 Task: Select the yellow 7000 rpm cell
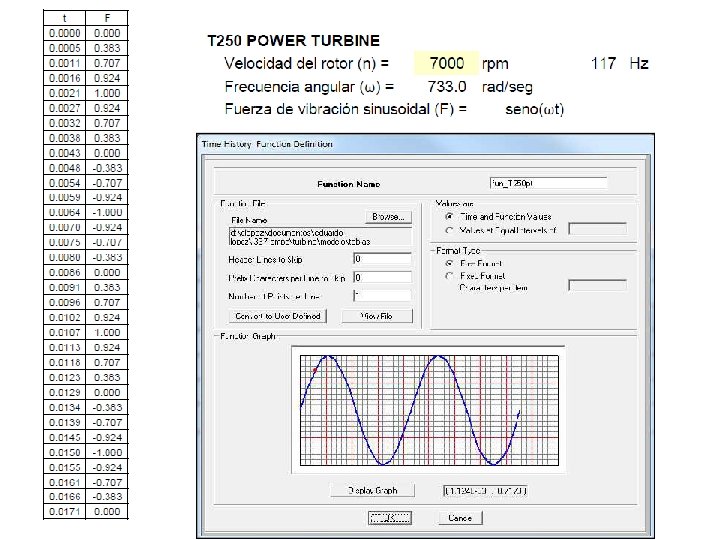coord(446,63)
